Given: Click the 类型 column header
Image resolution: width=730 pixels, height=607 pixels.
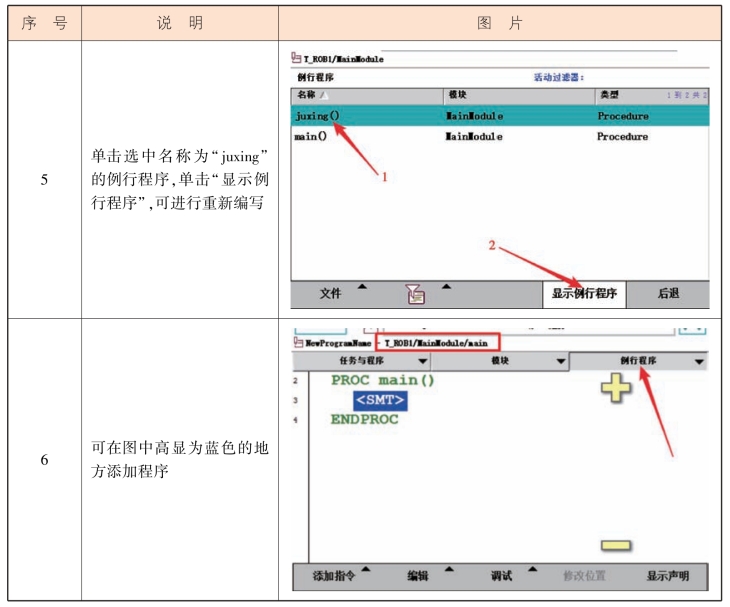Looking at the screenshot, I should click(x=652, y=95).
